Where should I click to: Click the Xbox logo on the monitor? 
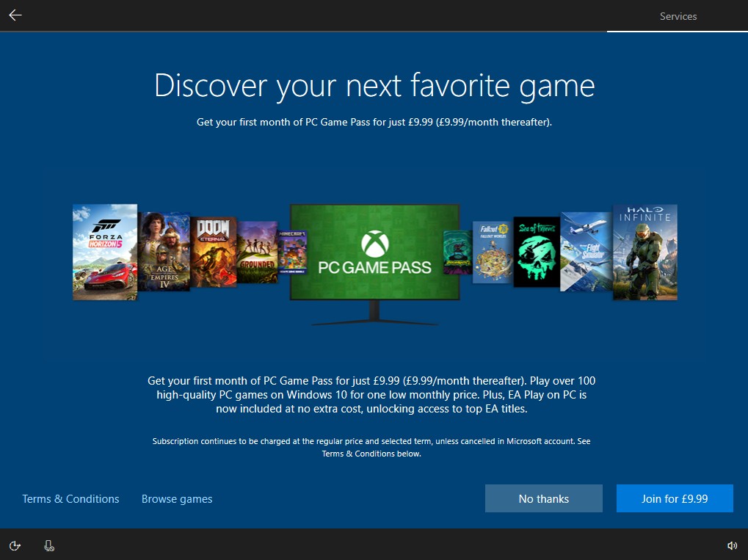pos(375,244)
